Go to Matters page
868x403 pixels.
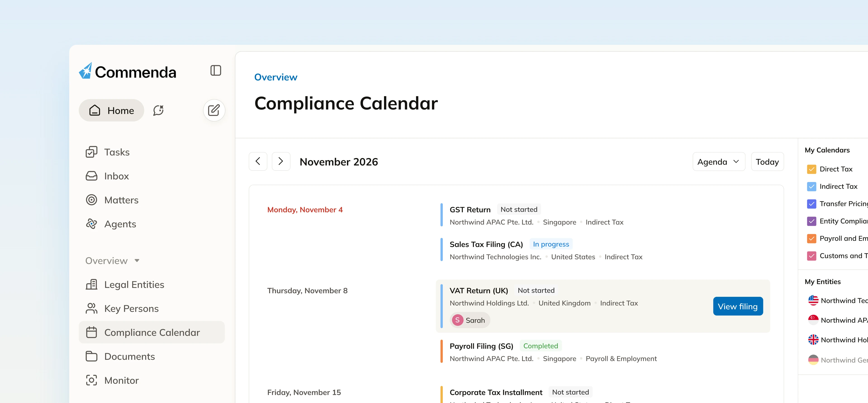click(x=121, y=200)
